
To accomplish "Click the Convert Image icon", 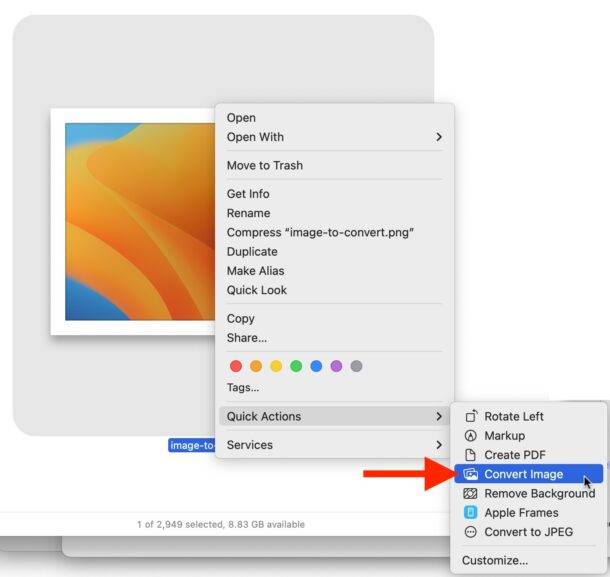I will pos(470,474).
